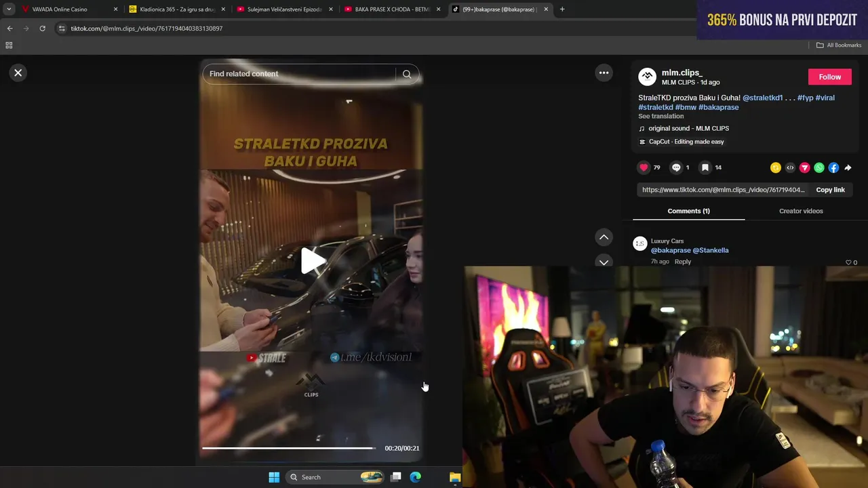Go back in browser history
The height and width of the screenshot is (488, 868).
tap(9, 28)
